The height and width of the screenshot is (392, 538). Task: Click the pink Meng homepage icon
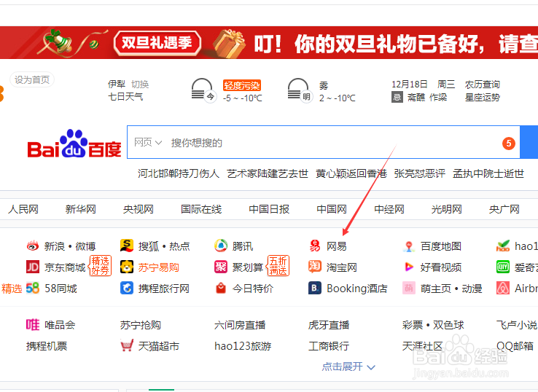point(409,288)
